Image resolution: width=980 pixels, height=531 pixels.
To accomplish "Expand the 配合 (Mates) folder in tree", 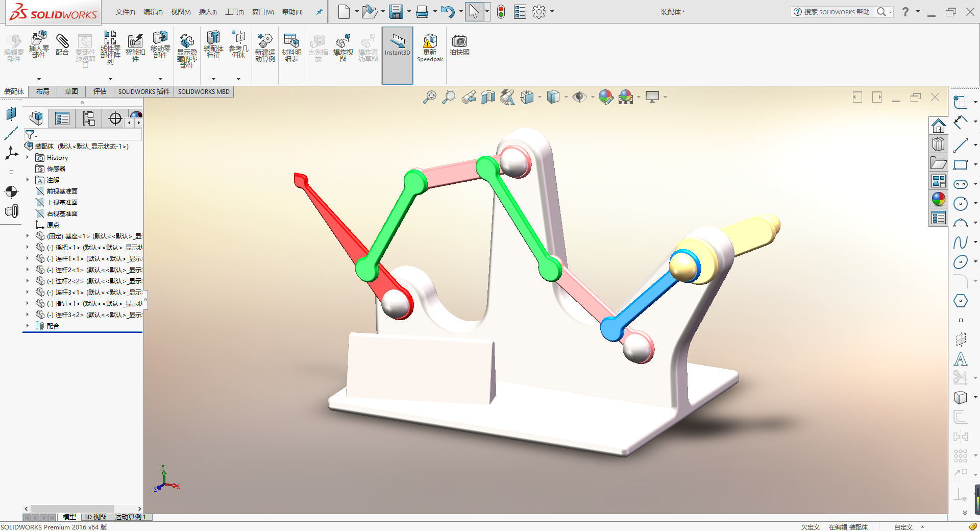I will point(28,326).
